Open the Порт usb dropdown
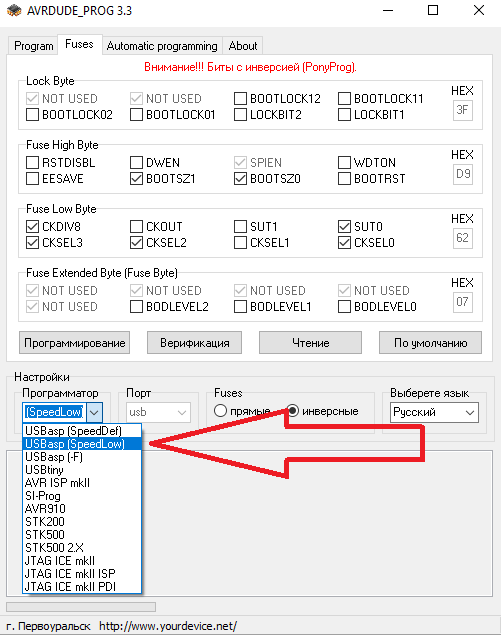Image resolution: width=501 pixels, height=635 pixels. 158,413
